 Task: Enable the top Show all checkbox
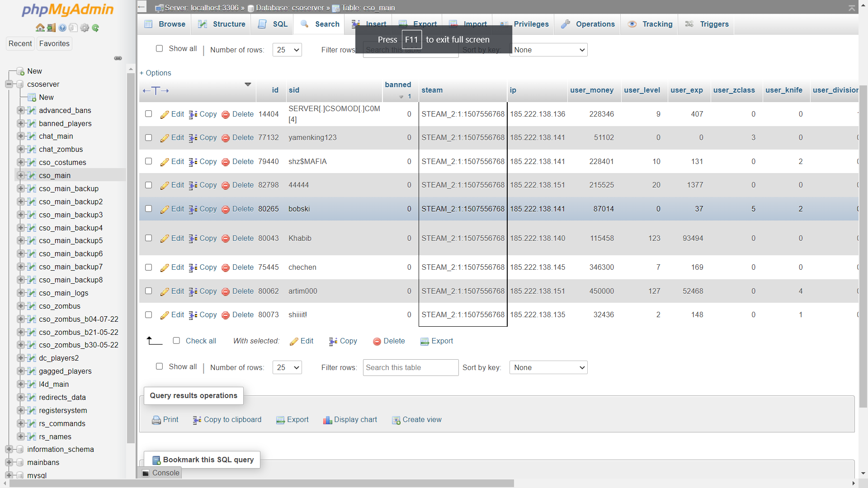(159, 48)
